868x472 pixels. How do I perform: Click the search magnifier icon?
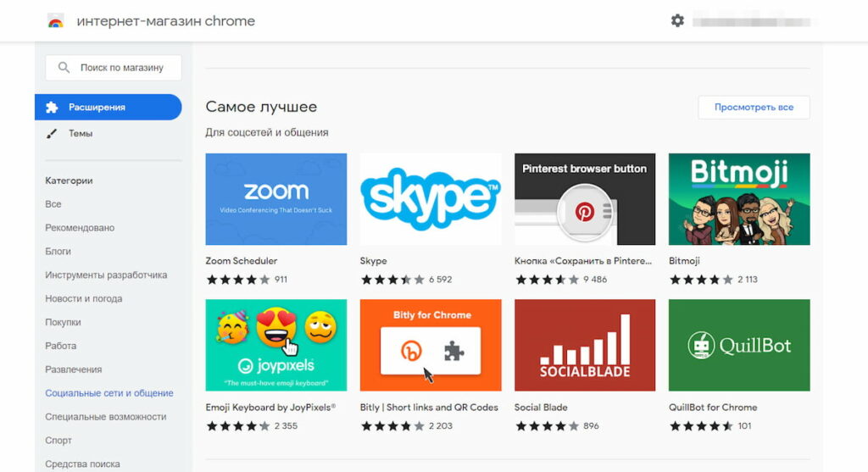[x=64, y=68]
